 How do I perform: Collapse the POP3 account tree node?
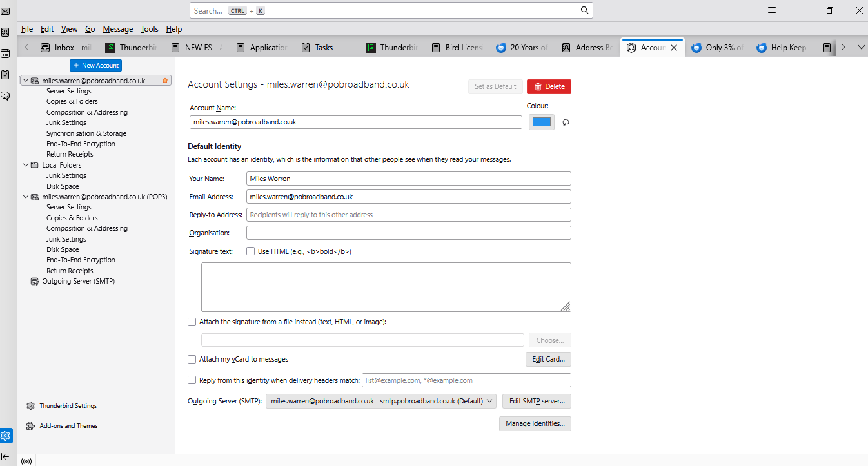coord(26,197)
